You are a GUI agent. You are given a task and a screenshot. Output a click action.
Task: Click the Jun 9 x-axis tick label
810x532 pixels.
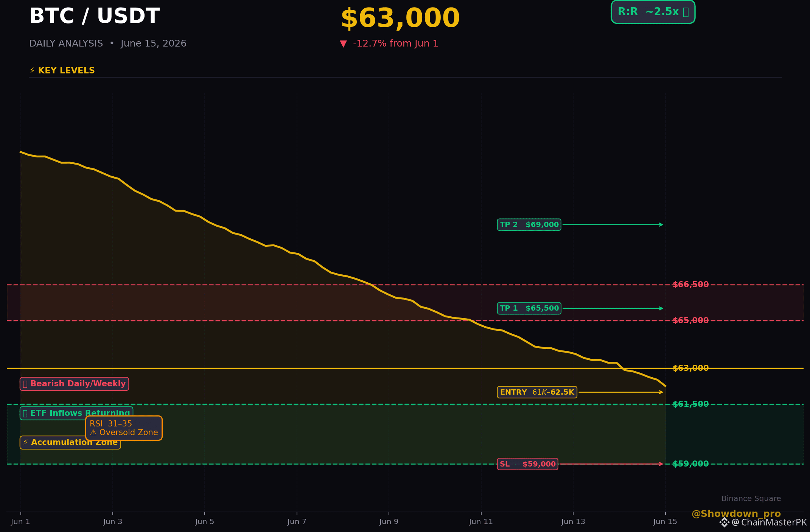[x=389, y=522]
